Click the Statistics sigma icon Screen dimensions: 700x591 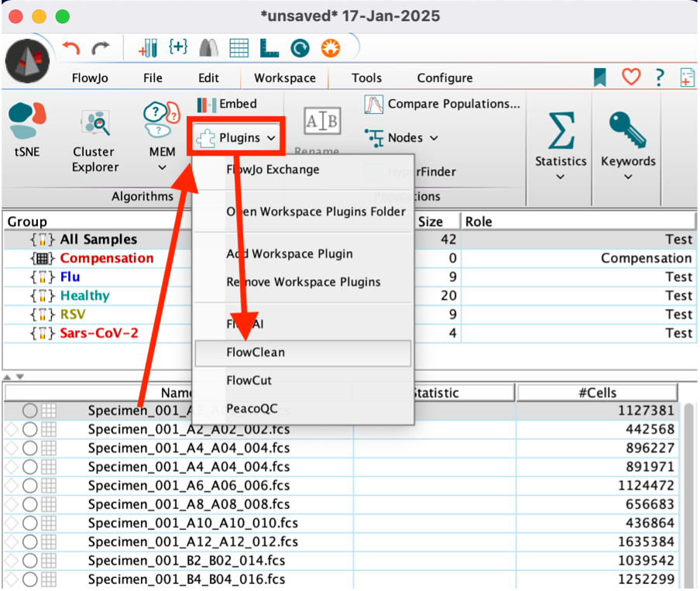561,130
